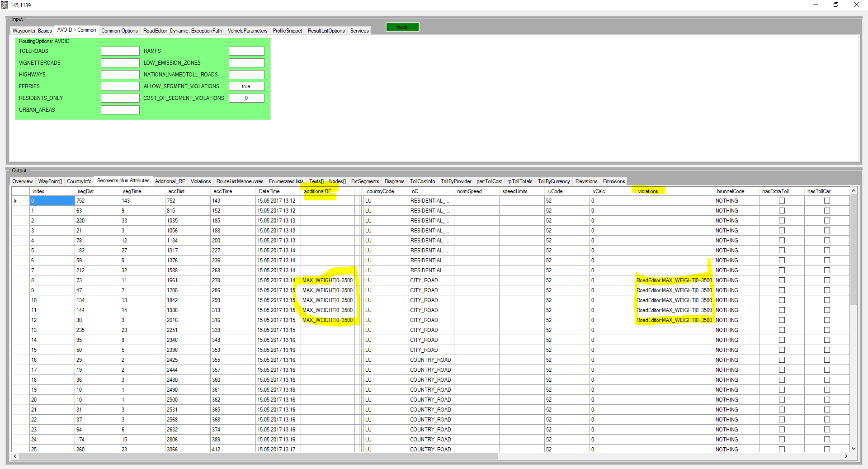Click the ALLOW_SEGMENT_VIOLATIONS value box
Viewport: 868px width, 469px height.
[x=246, y=86]
